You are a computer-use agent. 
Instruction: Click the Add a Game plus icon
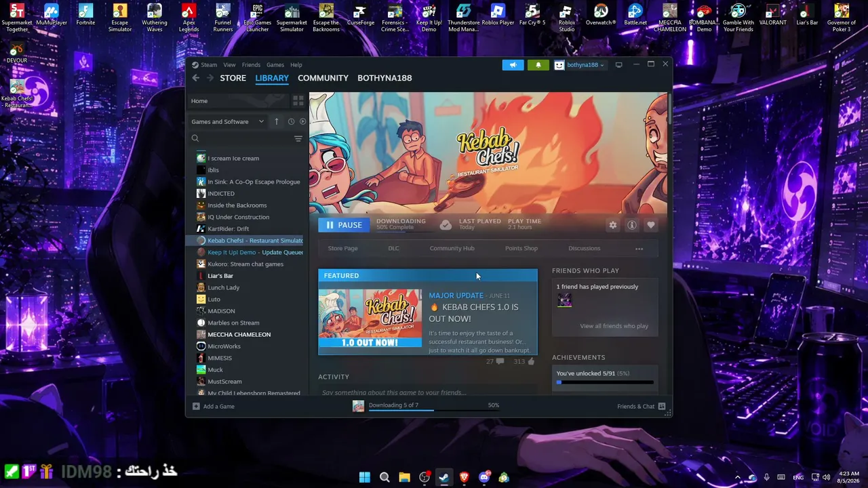coord(196,406)
